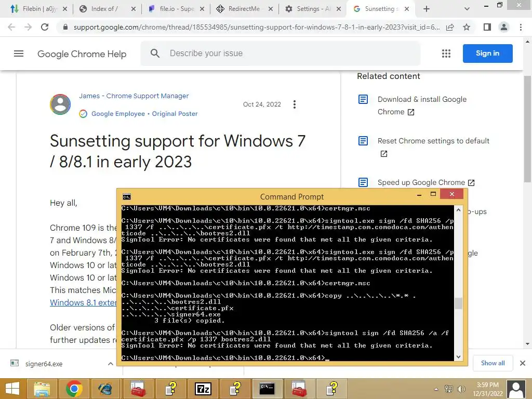Image resolution: width=532 pixels, height=399 pixels.
Task: Click the search magnifier icon
Action: (155, 54)
